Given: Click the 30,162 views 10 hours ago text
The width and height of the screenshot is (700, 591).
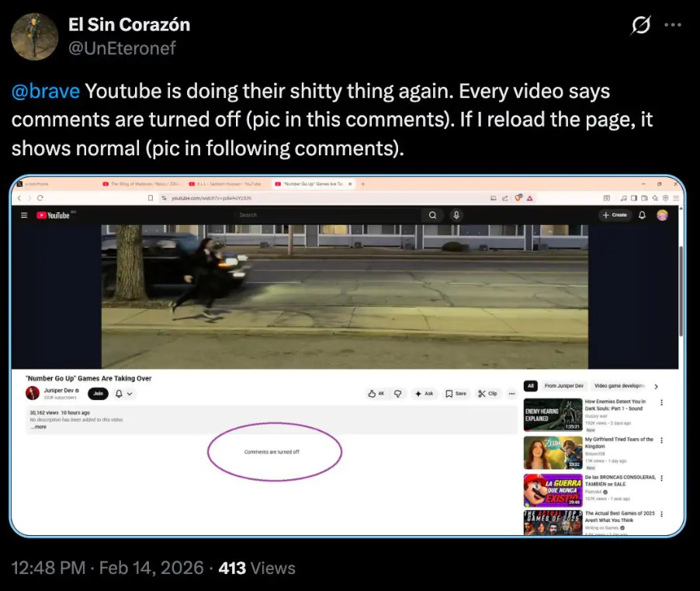Looking at the screenshot, I should [x=60, y=412].
